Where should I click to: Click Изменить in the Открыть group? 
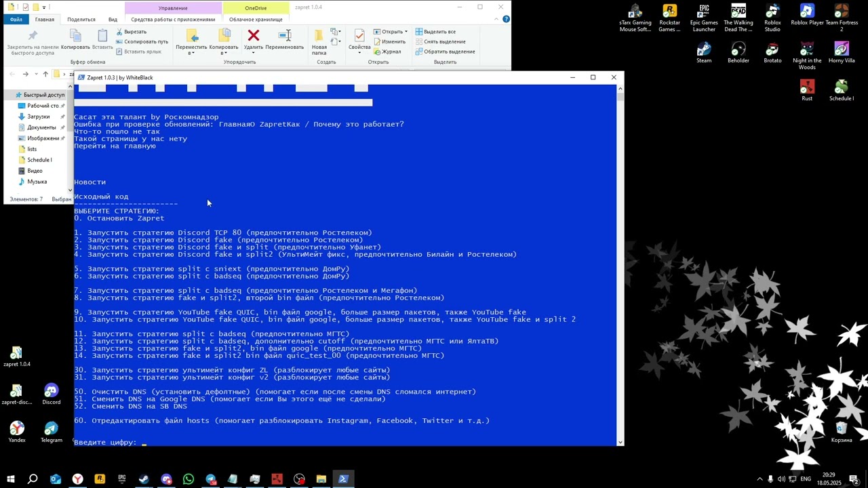[389, 41]
